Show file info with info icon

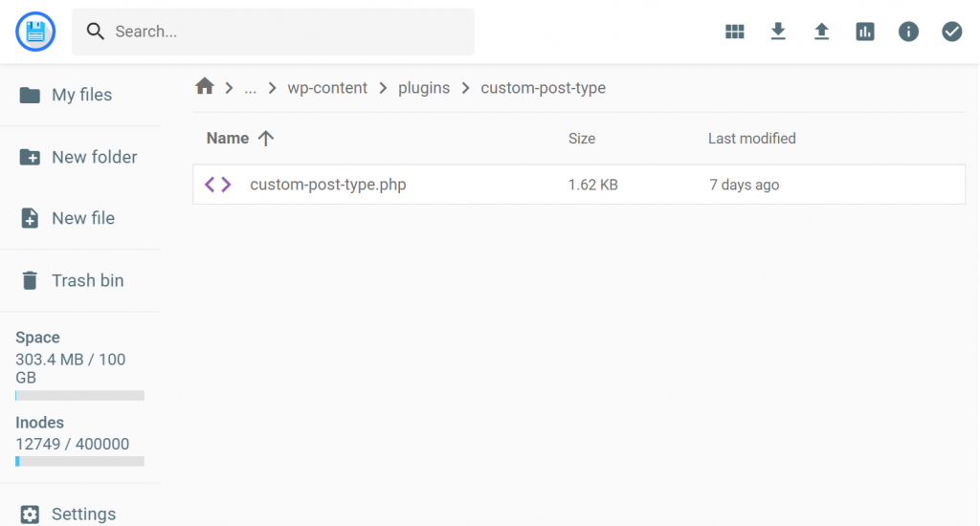908,32
